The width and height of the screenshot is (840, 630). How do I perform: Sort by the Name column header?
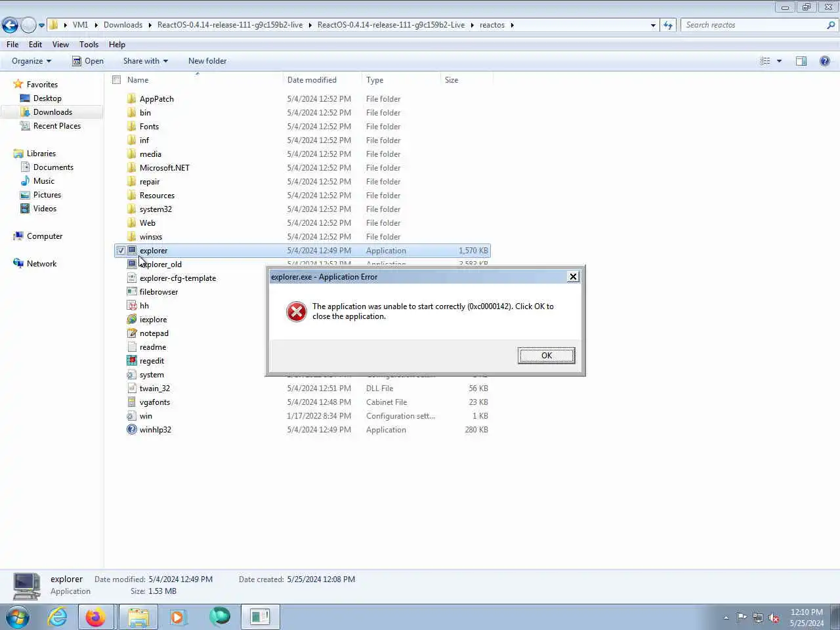138,80
